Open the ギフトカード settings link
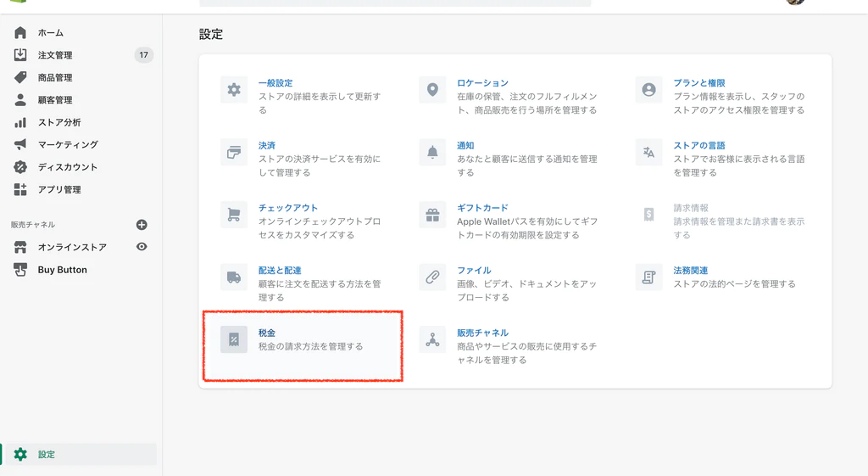Screen dimensions: 868x476 tap(482, 208)
